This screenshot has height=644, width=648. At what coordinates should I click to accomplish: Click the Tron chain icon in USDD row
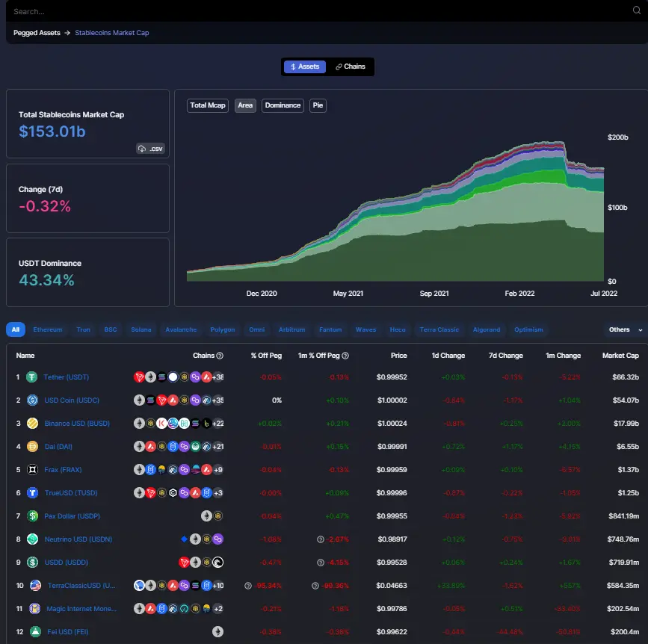[x=184, y=563]
